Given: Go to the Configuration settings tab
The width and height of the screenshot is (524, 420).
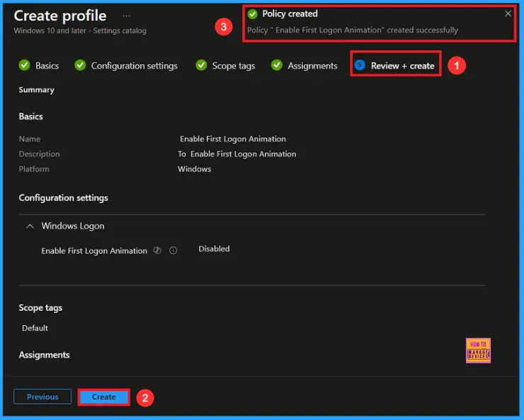Looking at the screenshot, I should (134, 66).
